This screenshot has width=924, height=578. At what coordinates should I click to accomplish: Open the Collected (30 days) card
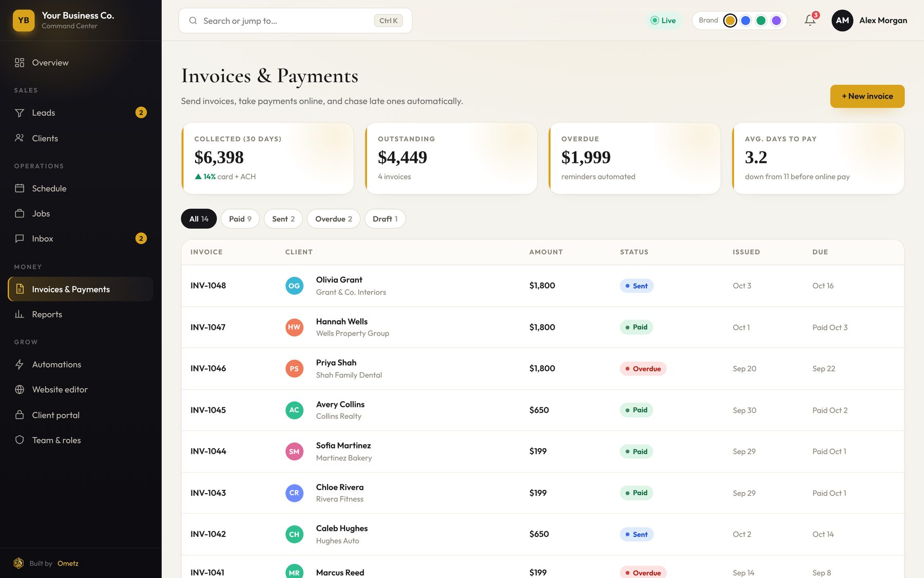pyautogui.click(x=267, y=158)
